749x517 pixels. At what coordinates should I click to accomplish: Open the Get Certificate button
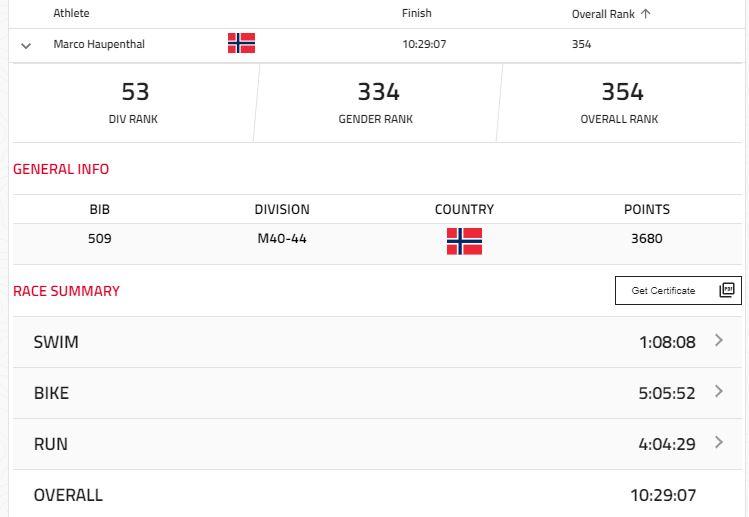pos(678,290)
